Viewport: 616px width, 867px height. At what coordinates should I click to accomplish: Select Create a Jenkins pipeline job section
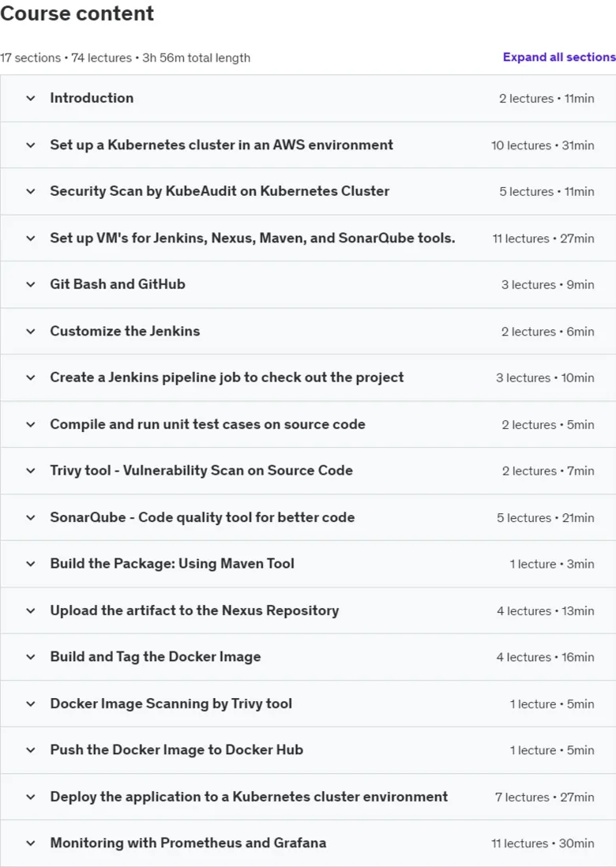[227, 377]
